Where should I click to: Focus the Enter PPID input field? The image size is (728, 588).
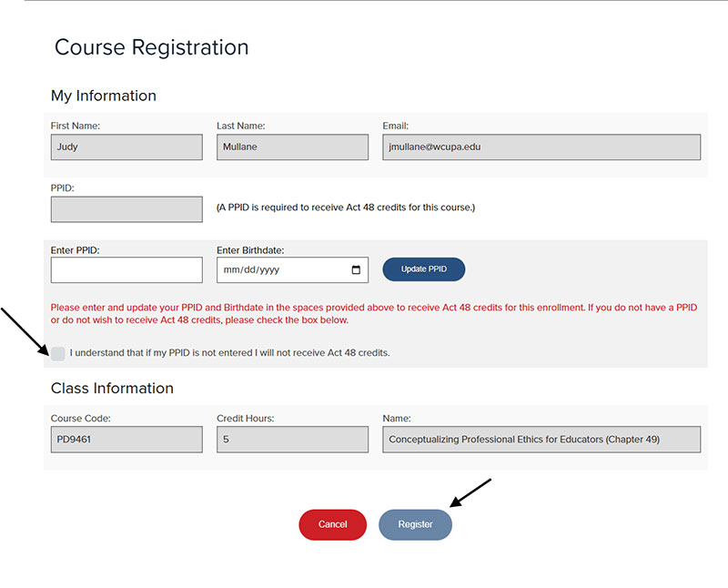(126, 269)
